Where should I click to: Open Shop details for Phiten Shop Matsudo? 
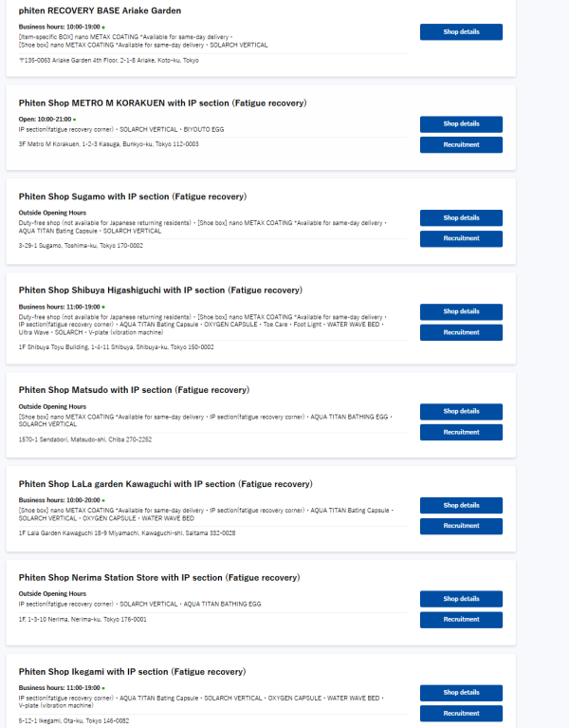pos(461,412)
